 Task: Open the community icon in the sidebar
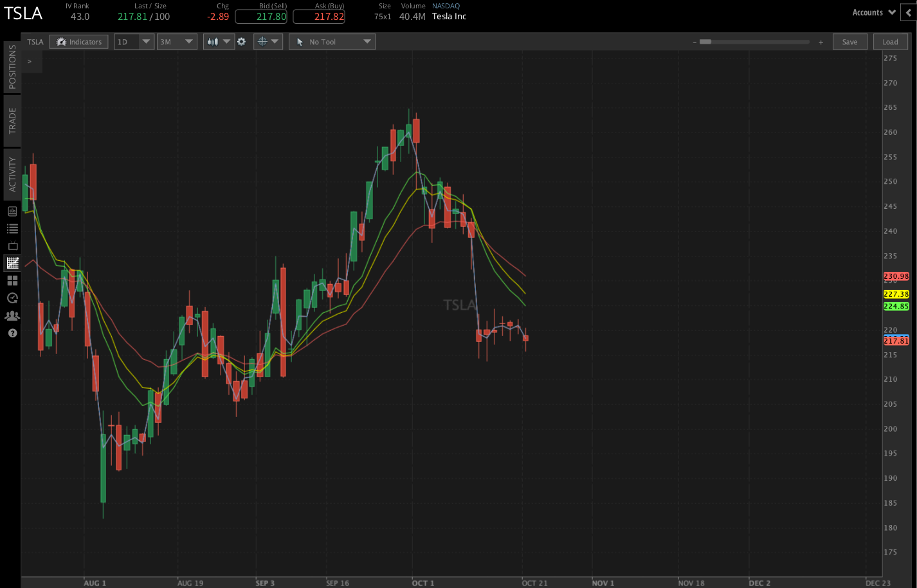[x=11, y=316]
